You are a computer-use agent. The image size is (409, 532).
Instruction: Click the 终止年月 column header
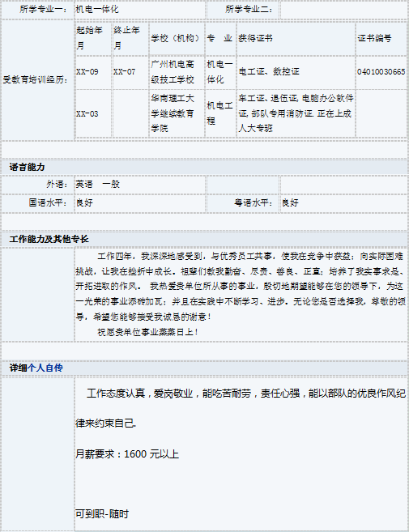pos(130,38)
